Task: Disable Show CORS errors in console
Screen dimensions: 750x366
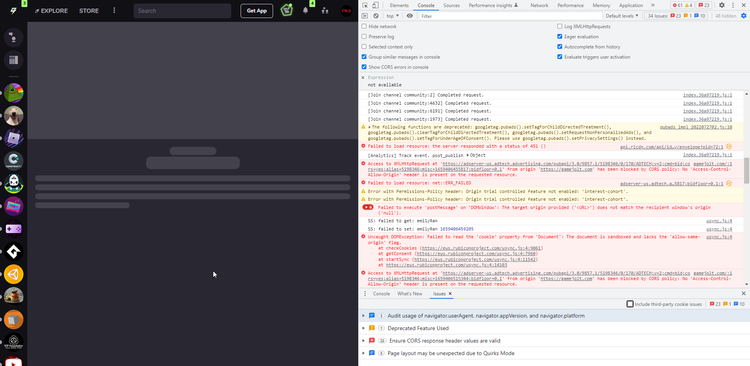Action: pos(364,67)
